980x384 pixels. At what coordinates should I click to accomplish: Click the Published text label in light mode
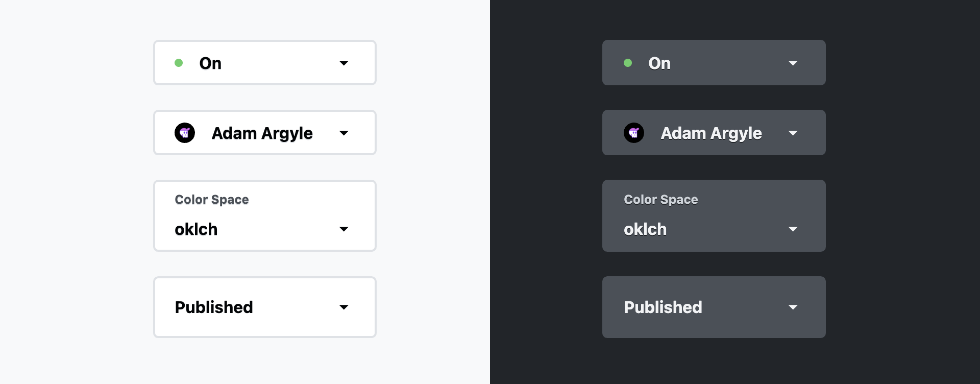[x=214, y=307]
